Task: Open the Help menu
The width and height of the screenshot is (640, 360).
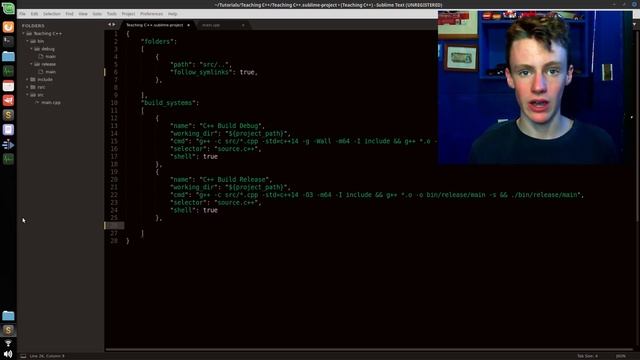Action: tap(173, 14)
